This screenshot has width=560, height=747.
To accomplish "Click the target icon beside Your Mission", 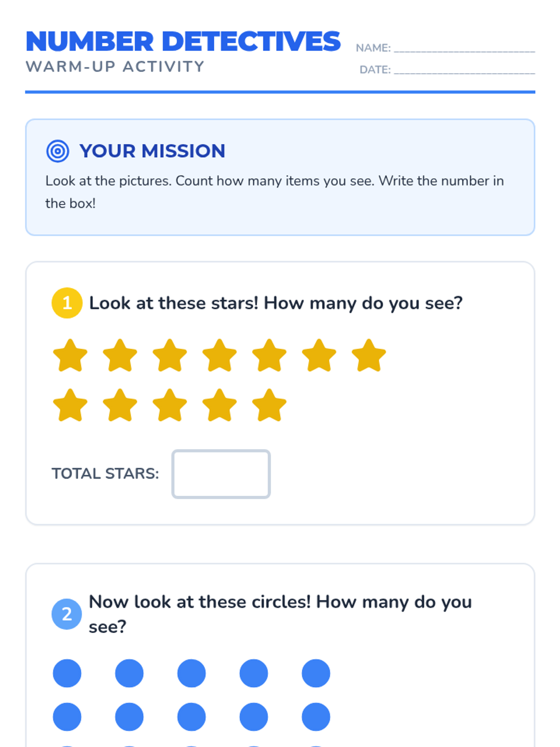I will point(58,151).
